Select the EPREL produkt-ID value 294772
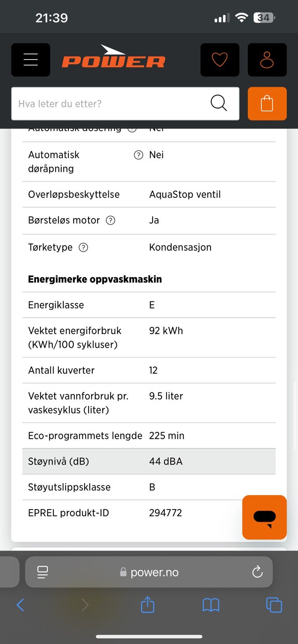 166,513
